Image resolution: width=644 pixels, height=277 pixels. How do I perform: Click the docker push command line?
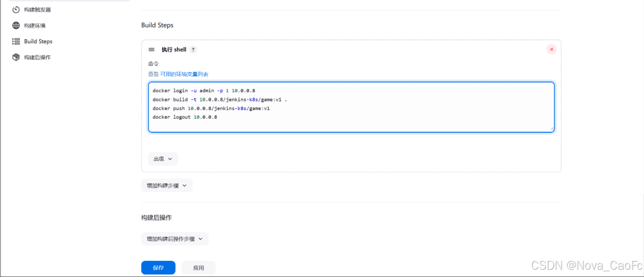[x=211, y=108]
